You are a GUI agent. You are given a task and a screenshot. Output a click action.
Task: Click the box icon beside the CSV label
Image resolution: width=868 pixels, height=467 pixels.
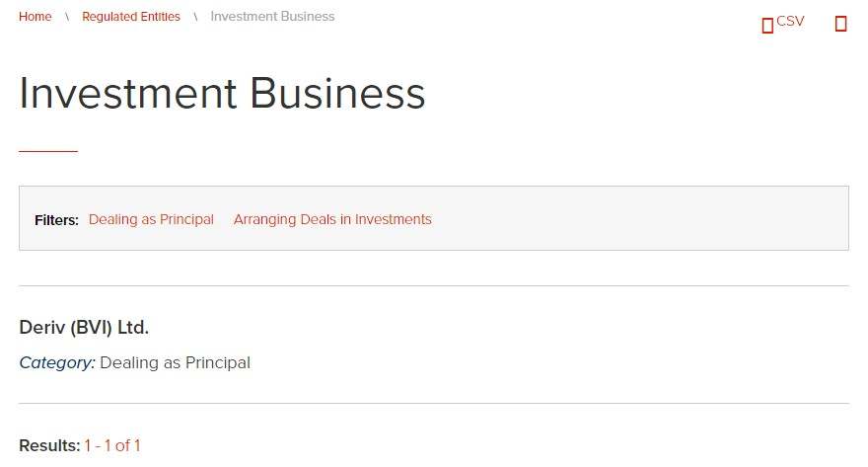[x=767, y=26]
